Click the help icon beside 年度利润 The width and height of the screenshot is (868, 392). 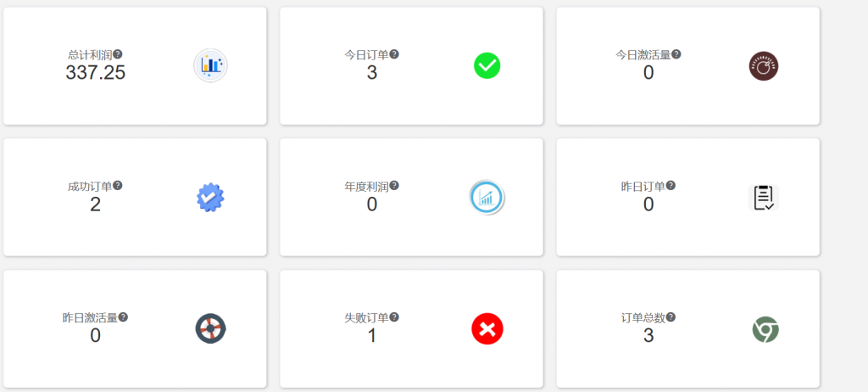point(394,185)
